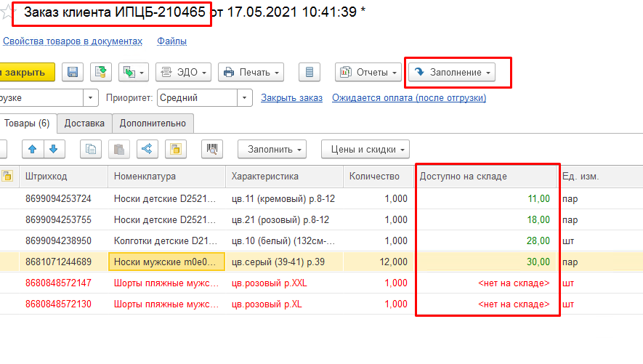Select barcode 8680848572147 cell
The image size is (643, 364).
[63, 283]
